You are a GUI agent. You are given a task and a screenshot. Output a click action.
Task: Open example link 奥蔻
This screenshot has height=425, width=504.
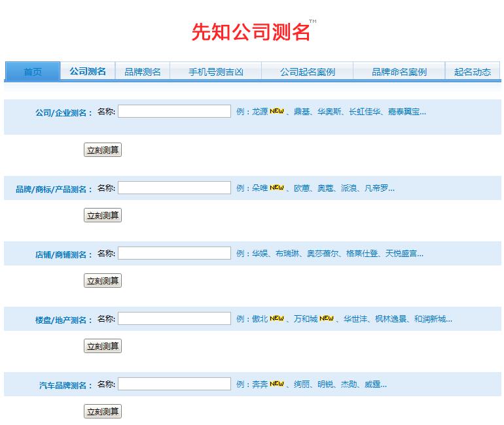325,188
